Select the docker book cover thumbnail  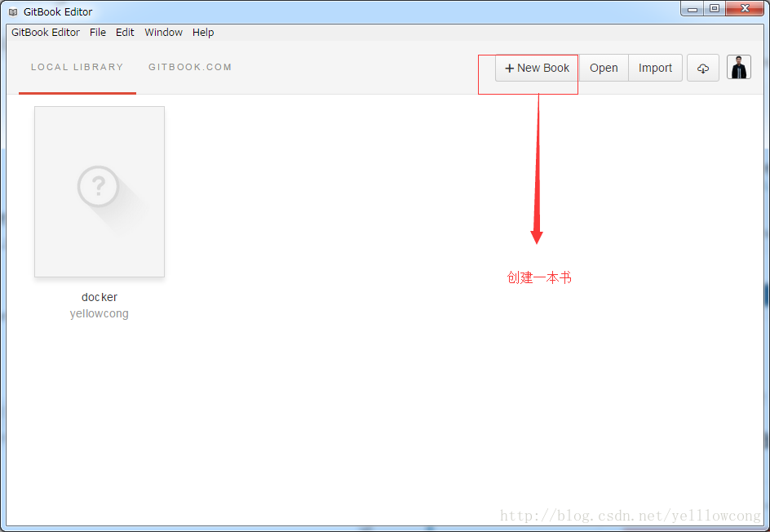(100, 192)
